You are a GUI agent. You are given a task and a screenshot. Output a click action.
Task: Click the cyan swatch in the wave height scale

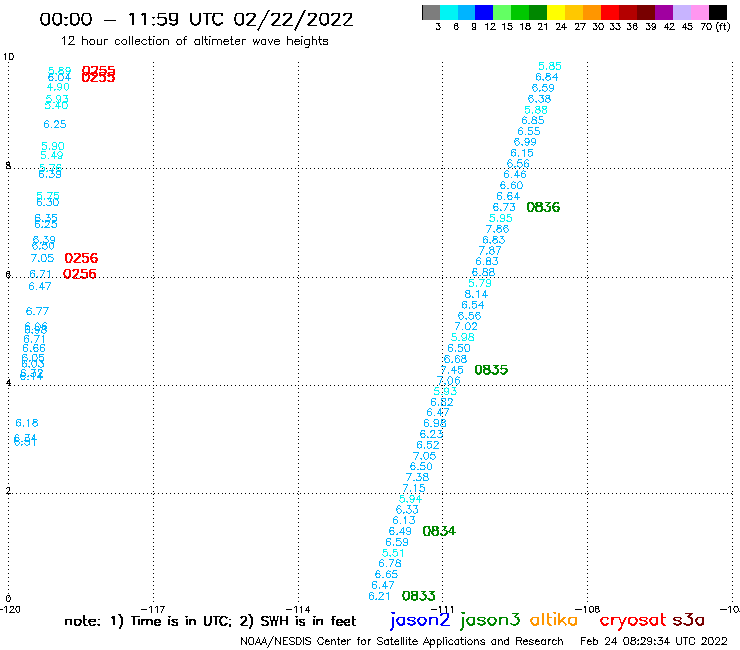[x=449, y=12]
